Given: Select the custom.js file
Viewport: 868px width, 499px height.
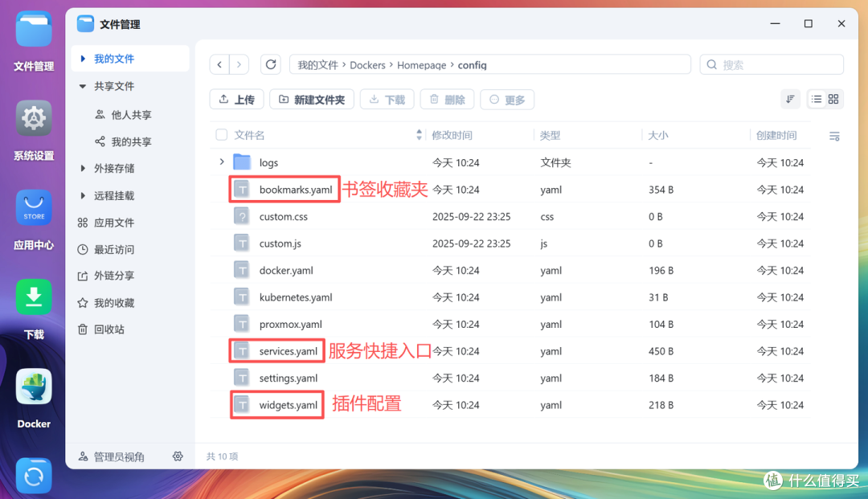Looking at the screenshot, I should [x=280, y=243].
